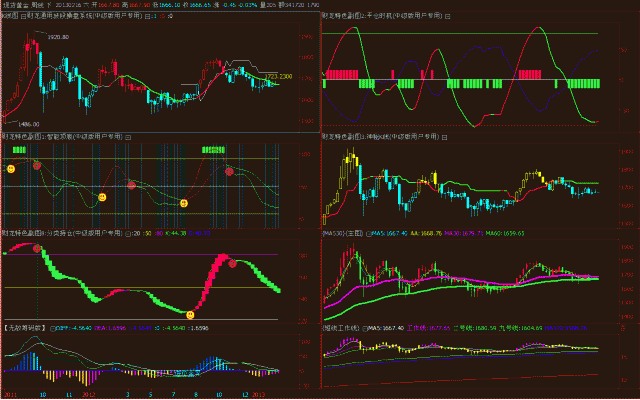Click the red sad face beside leftmost smiley
Screen dimensions: 640x400
tap(37, 165)
